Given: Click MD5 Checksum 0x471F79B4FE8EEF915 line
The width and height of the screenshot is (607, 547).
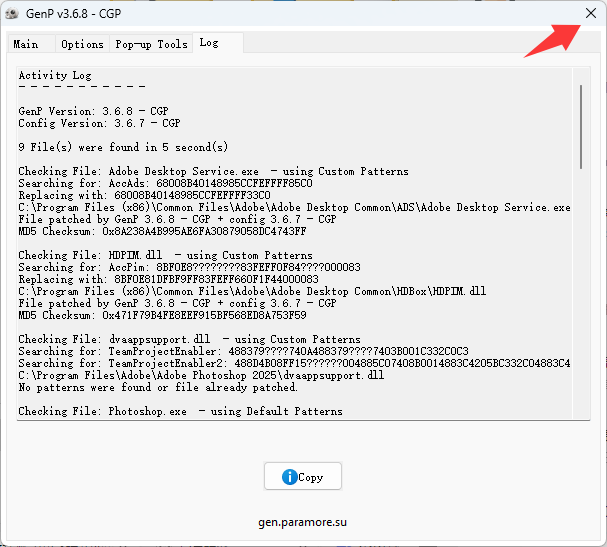Looking at the screenshot, I should (162, 315).
